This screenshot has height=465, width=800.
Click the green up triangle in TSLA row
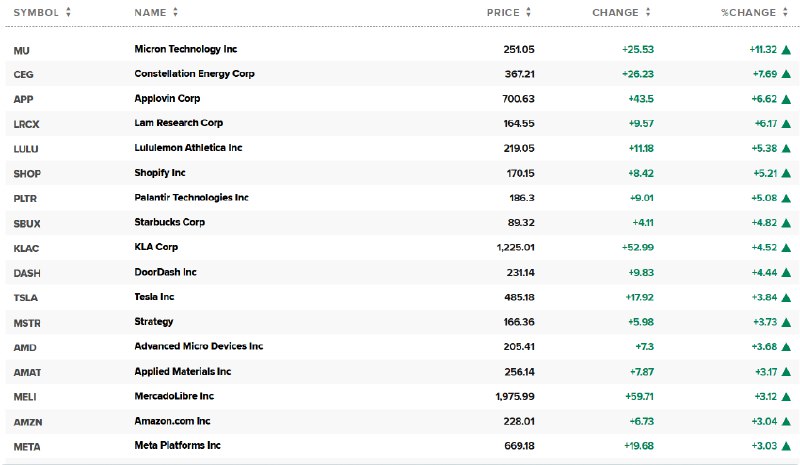tap(786, 298)
